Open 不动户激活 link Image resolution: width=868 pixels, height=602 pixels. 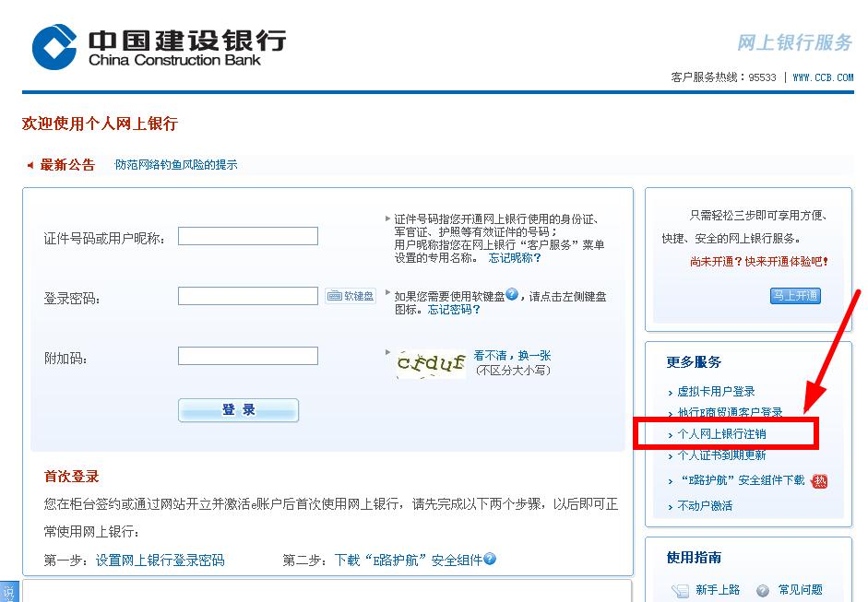pos(705,506)
